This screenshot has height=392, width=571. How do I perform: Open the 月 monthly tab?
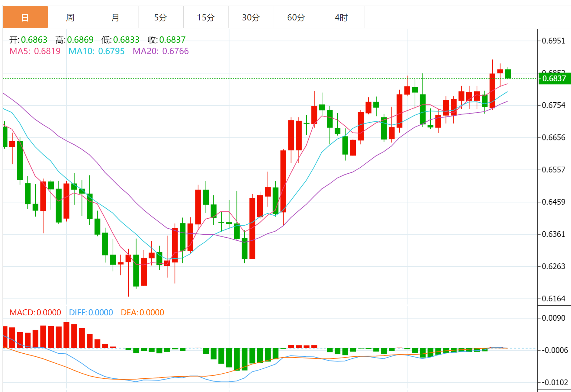pyautogui.click(x=115, y=17)
